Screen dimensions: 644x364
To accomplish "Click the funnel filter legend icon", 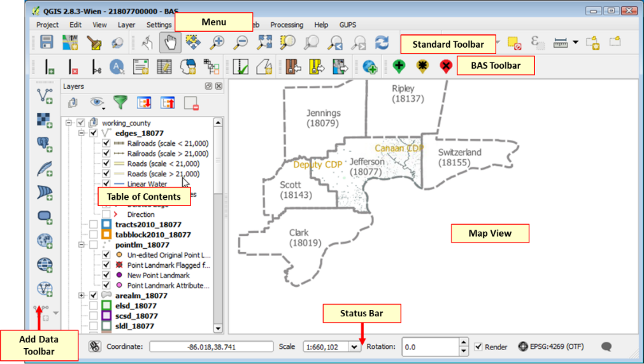I will pos(120,102).
